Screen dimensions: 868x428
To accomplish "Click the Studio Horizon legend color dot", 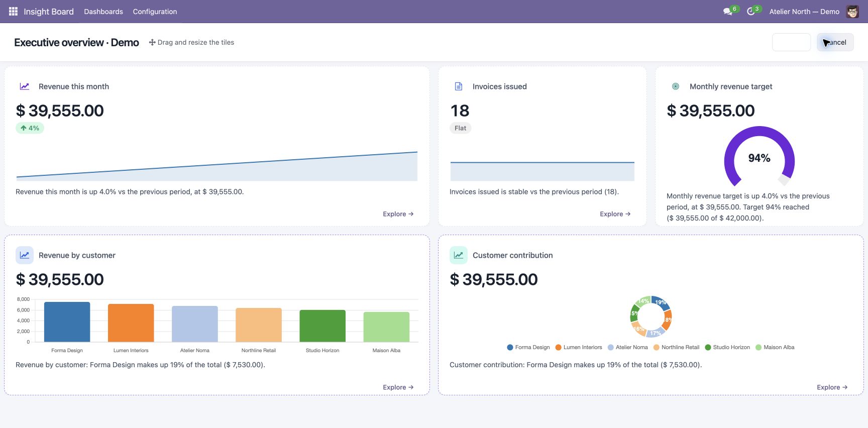I will click(708, 347).
